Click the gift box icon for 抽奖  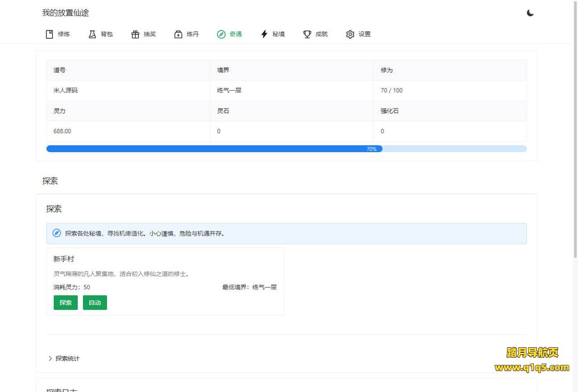pyautogui.click(x=135, y=34)
